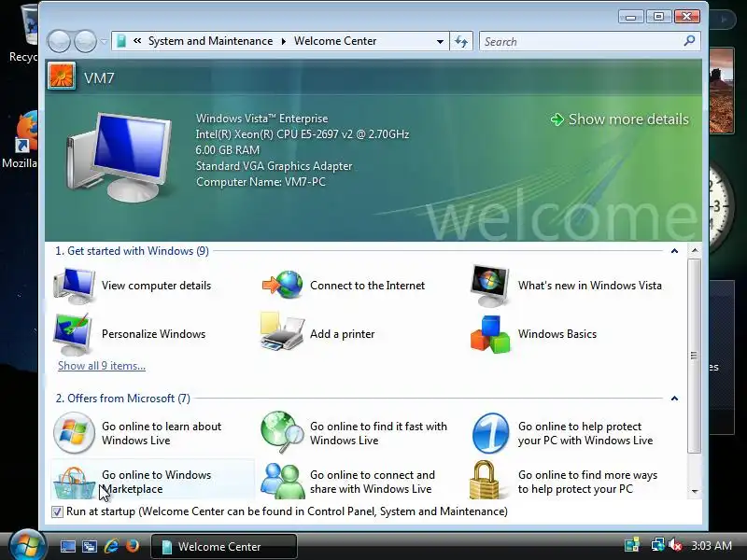Click the View computer details text
Viewport: 747px width, 560px height.
[x=156, y=286]
